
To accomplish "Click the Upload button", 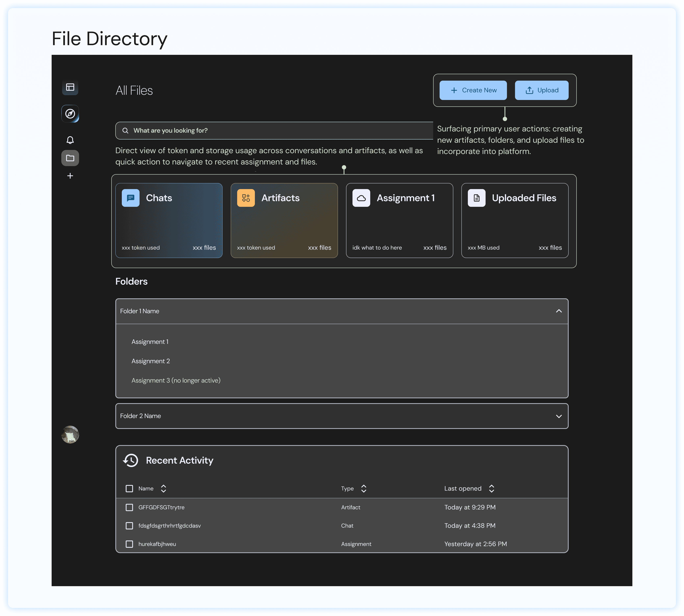I will [541, 90].
